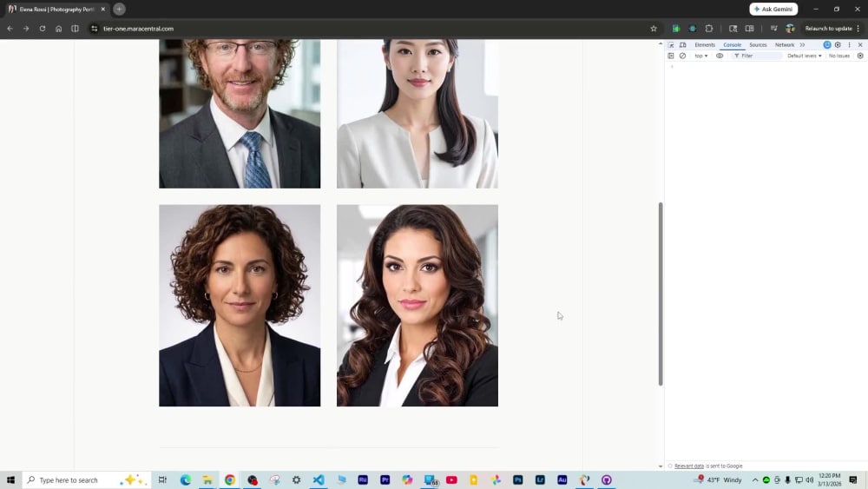Open the blue hexagon extension icon

pyautogui.click(x=693, y=29)
